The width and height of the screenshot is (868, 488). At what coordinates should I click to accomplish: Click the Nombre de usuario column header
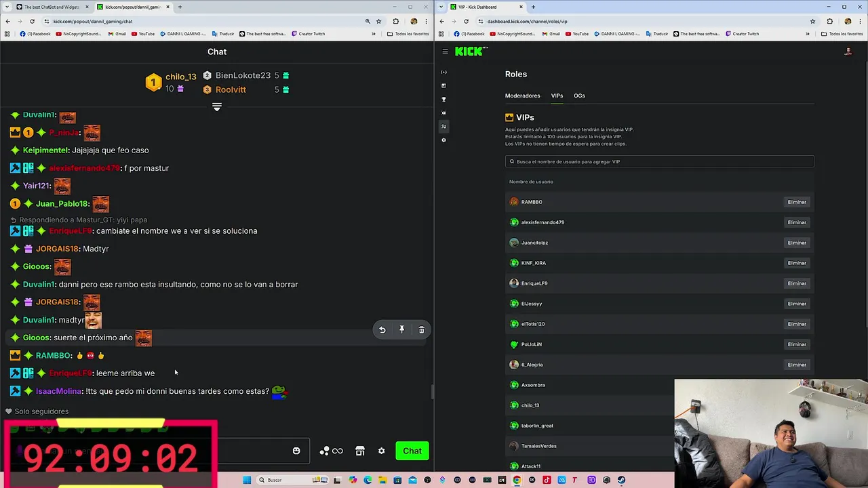pyautogui.click(x=531, y=182)
